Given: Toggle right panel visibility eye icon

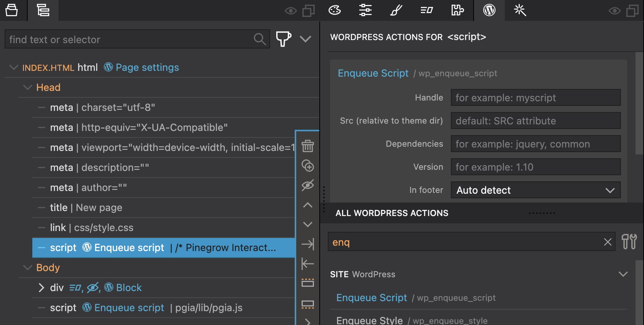Looking at the screenshot, I should (x=614, y=11).
